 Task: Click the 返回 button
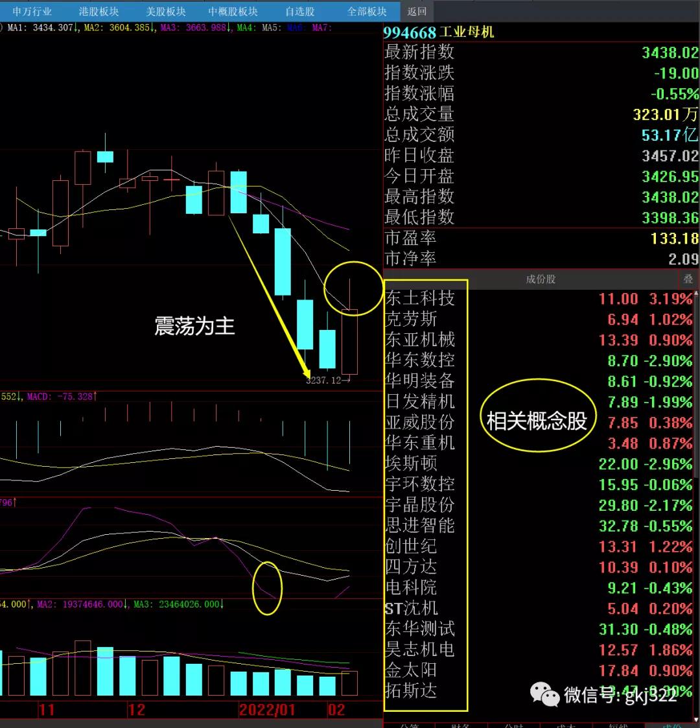pyautogui.click(x=416, y=11)
